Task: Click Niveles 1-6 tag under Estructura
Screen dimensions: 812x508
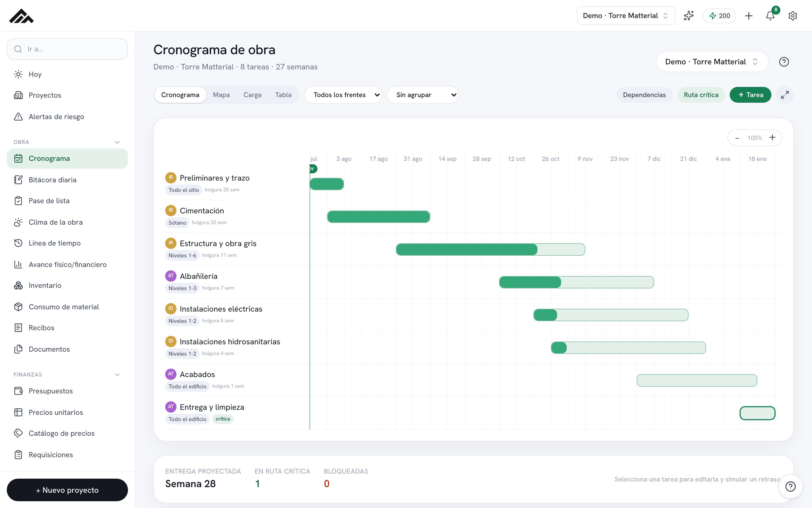Action: 182,255
